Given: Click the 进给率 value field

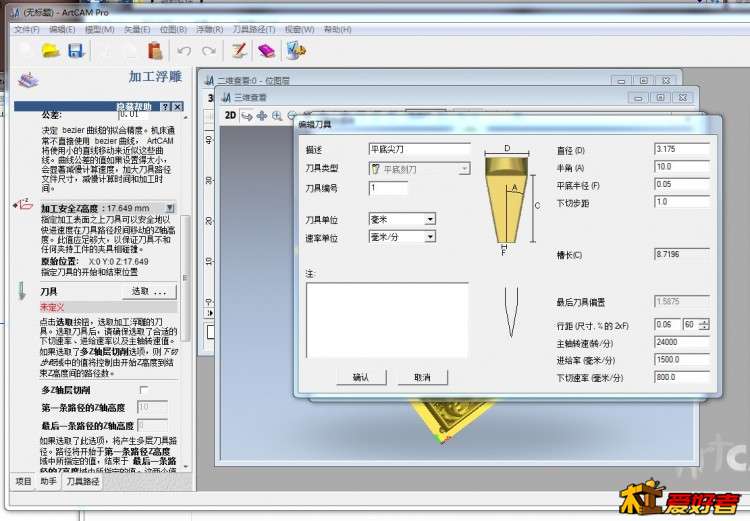Looking at the screenshot, I should point(682,359).
